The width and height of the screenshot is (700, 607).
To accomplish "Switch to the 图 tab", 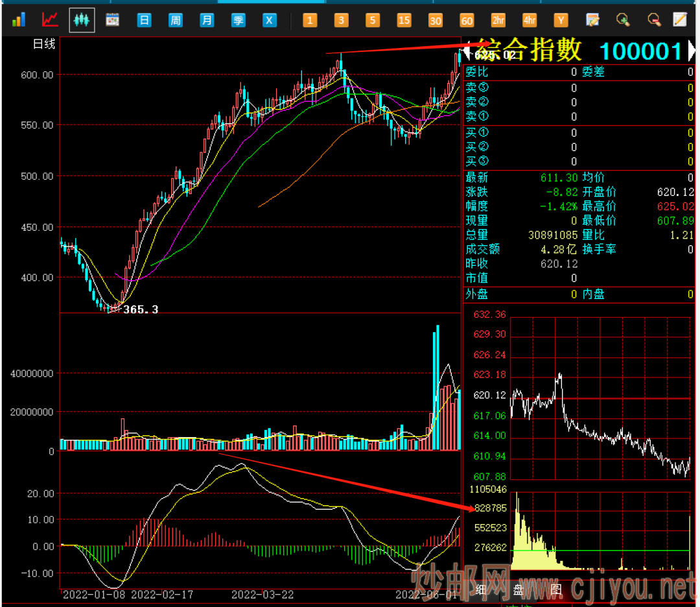I will (555, 589).
